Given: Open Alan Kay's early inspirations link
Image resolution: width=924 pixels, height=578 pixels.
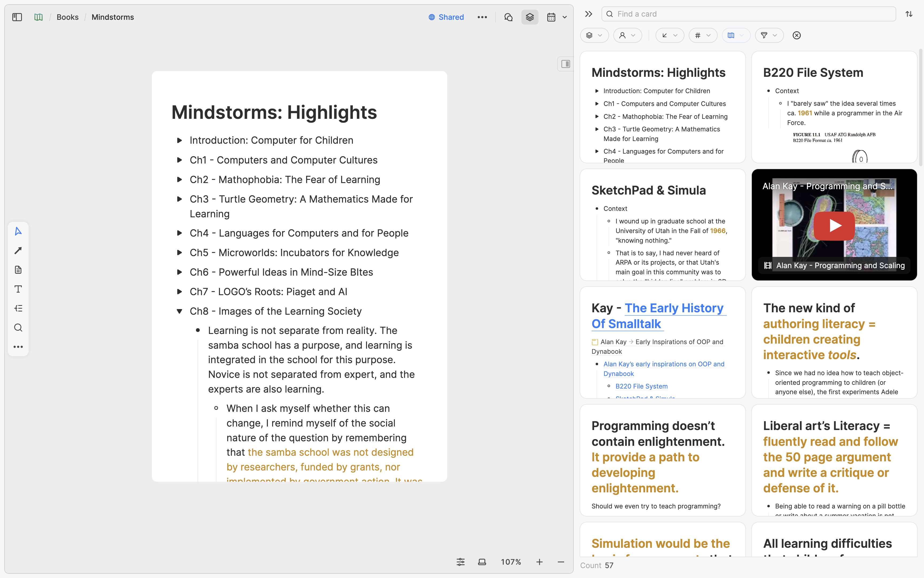Looking at the screenshot, I should point(664,369).
